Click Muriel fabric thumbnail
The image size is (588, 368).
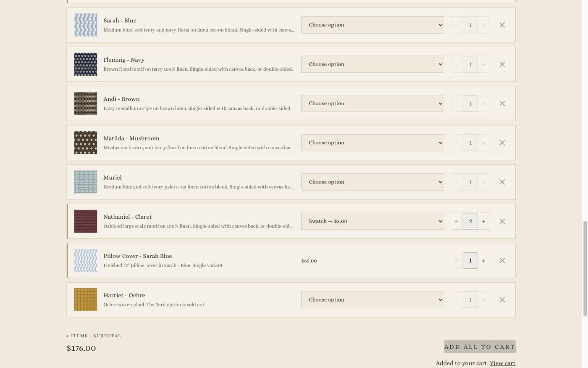pyautogui.click(x=86, y=182)
